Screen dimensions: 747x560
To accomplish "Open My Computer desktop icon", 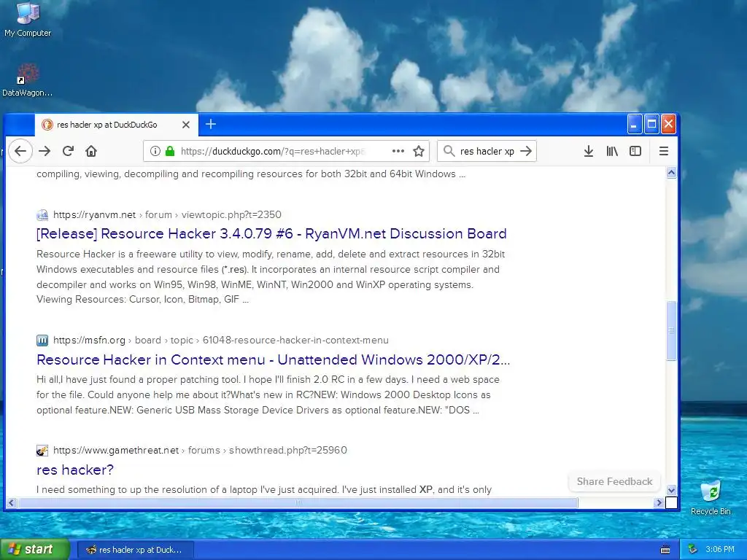I will click(28, 20).
